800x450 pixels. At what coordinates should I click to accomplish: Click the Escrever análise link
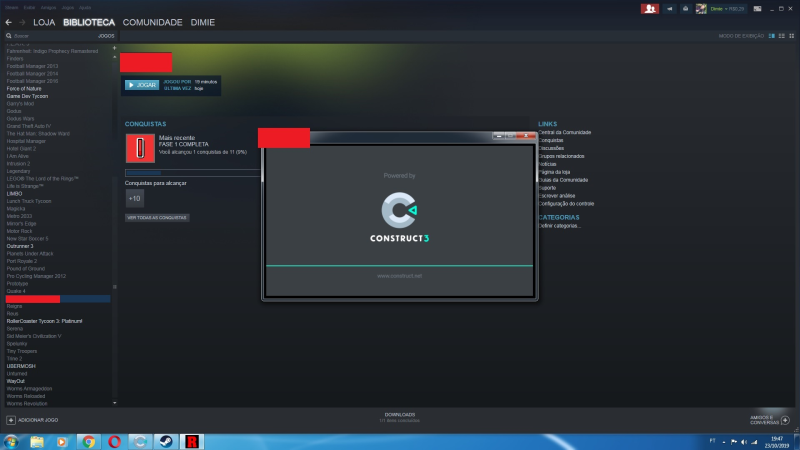click(x=557, y=196)
